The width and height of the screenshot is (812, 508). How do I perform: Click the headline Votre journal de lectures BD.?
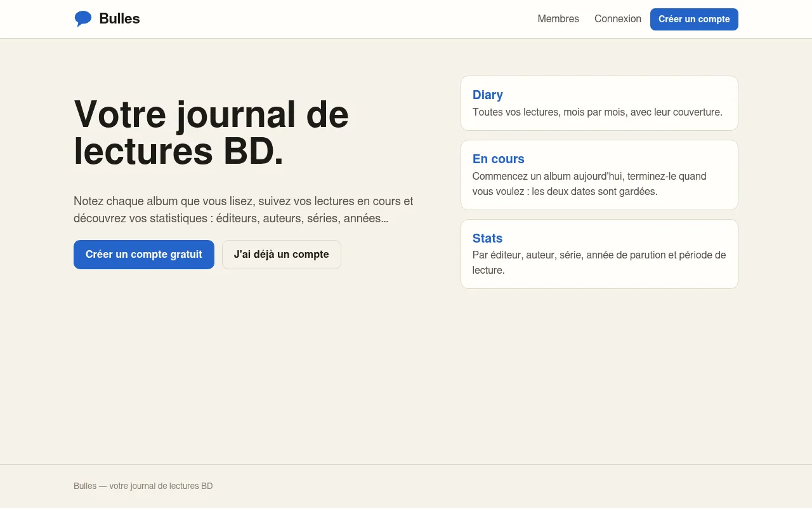[211, 133]
